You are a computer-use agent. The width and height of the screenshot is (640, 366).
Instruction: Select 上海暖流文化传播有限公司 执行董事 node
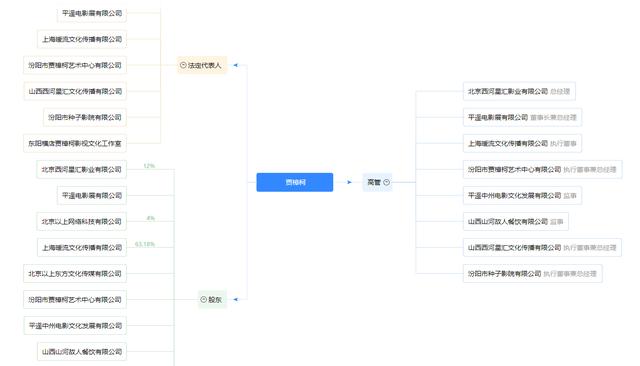point(522,143)
